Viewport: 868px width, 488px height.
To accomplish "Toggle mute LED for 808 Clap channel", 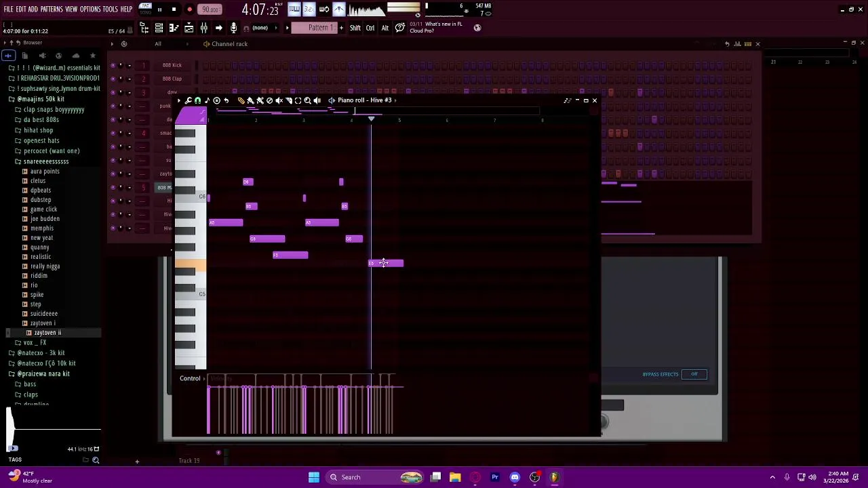I will coord(113,79).
